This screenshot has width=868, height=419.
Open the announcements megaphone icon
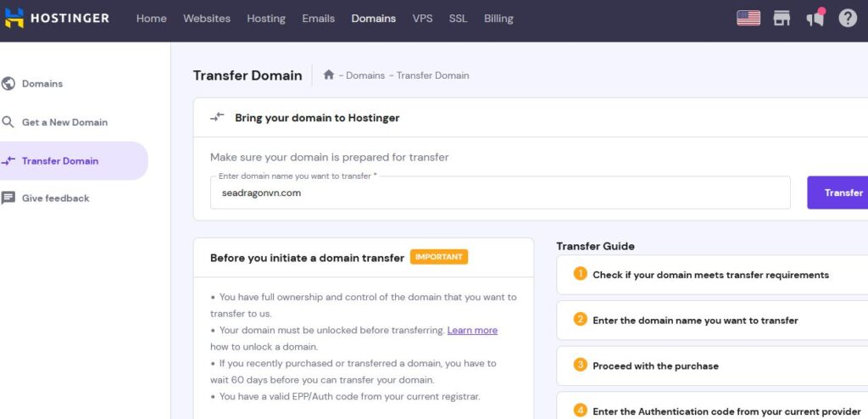coord(815,18)
